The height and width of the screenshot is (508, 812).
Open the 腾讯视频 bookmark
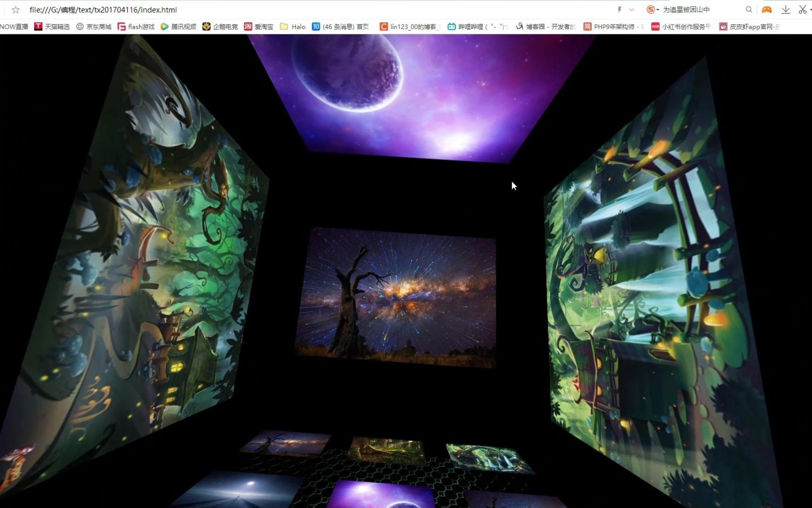[179, 27]
